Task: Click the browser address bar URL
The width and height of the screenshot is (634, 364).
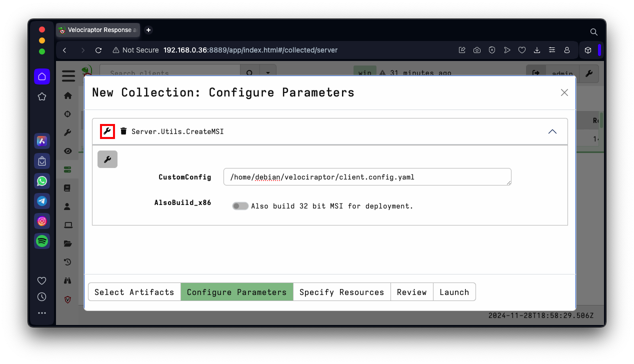Action: click(250, 50)
